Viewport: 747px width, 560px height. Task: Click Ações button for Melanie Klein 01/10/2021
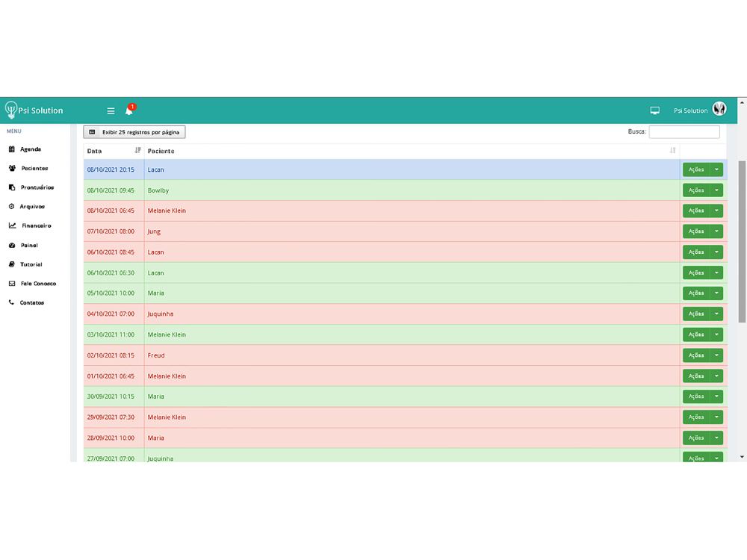click(x=696, y=376)
